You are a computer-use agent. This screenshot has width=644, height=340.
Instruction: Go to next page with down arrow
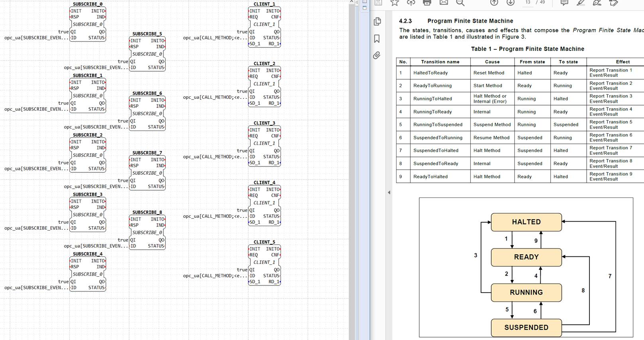click(510, 3)
